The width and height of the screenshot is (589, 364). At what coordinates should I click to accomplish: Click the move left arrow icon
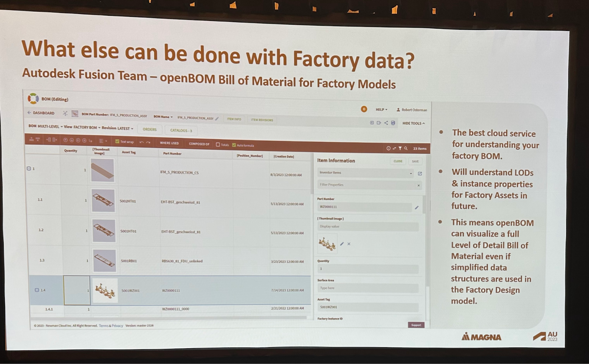pyautogui.click(x=78, y=140)
